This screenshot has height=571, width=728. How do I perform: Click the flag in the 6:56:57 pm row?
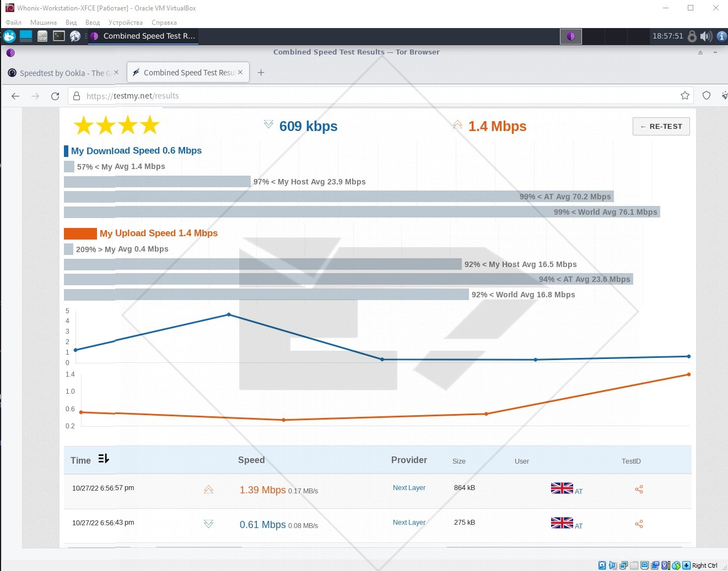pyautogui.click(x=562, y=488)
